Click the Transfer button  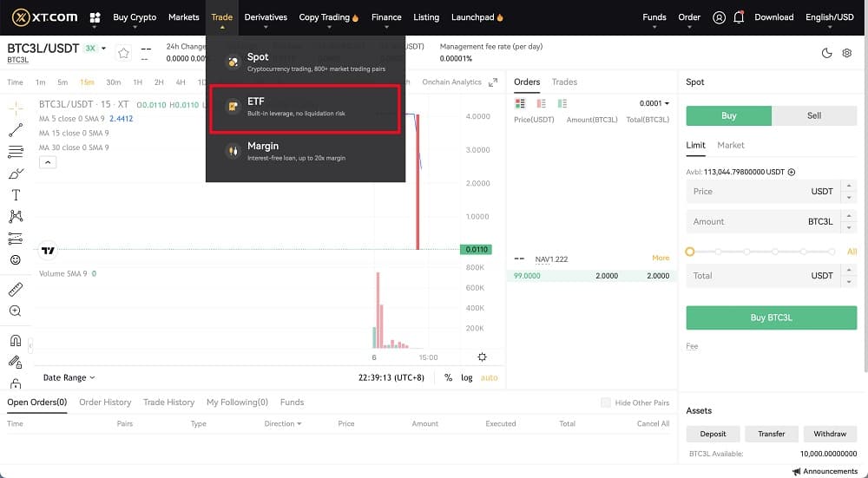tap(772, 434)
